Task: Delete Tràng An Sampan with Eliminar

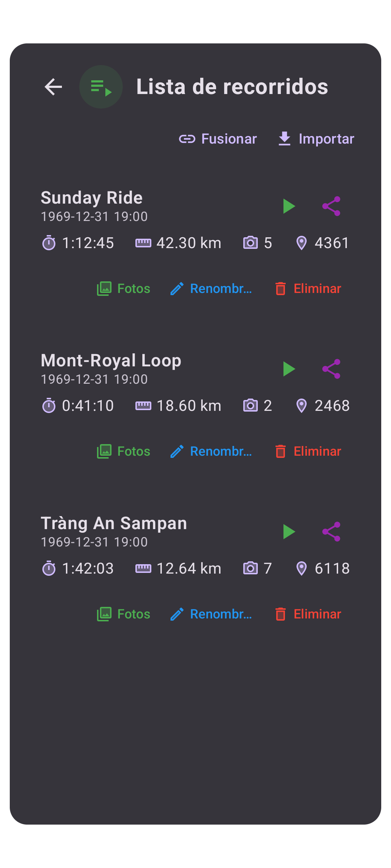Action: (x=308, y=614)
